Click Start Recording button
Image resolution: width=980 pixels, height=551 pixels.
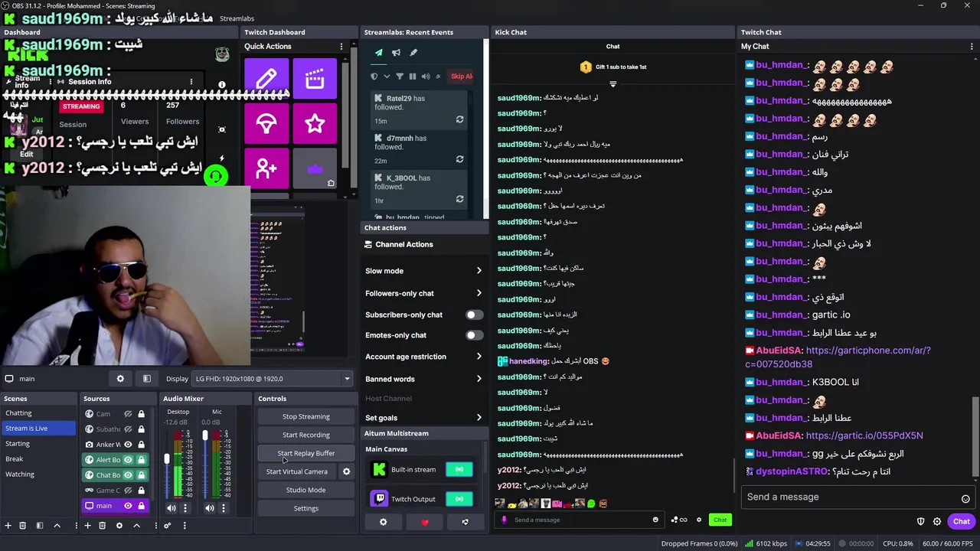click(306, 435)
